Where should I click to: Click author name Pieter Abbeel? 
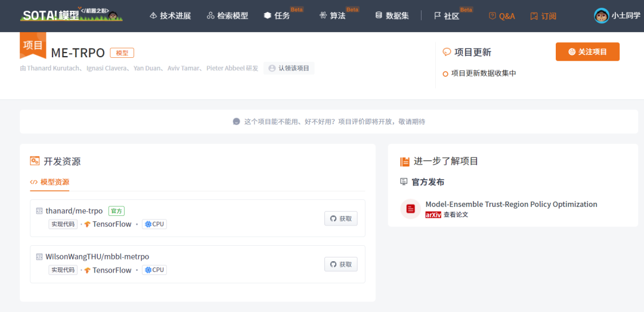tap(226, 68)
